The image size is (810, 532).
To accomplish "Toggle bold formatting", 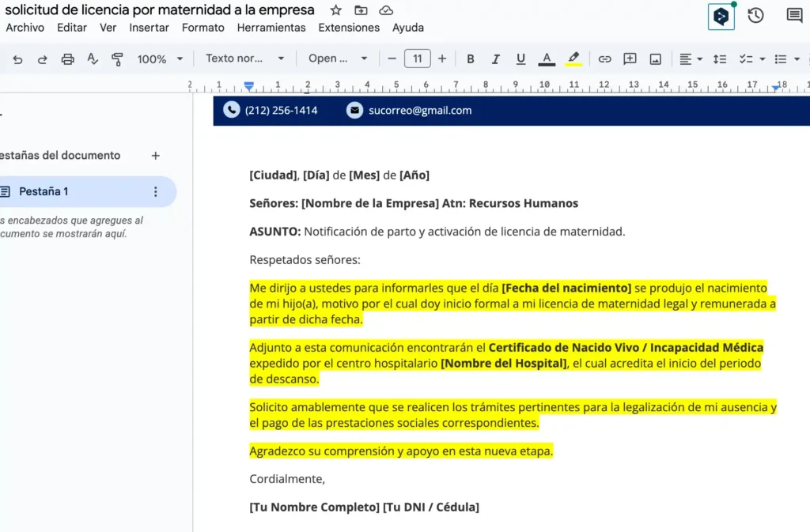I will (x=471, y=59).
